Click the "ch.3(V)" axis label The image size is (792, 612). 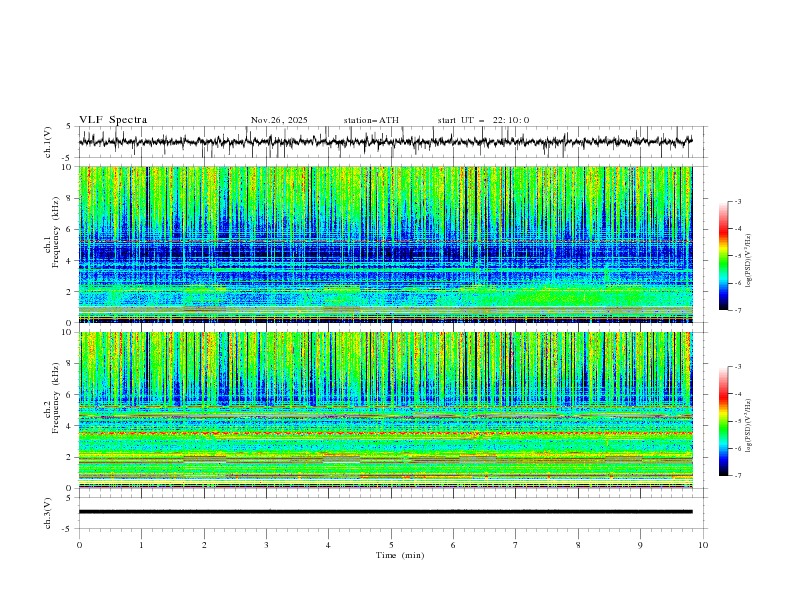[48, 513]
